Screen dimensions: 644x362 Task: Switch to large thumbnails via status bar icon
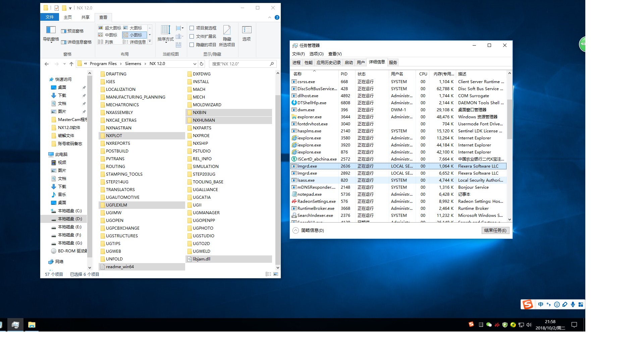tap(276, 274)
